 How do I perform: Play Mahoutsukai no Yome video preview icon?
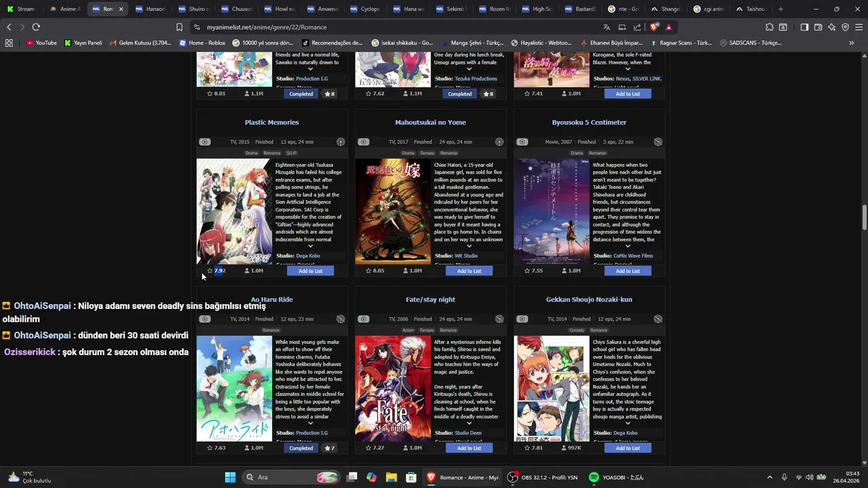tap(363, 142)
